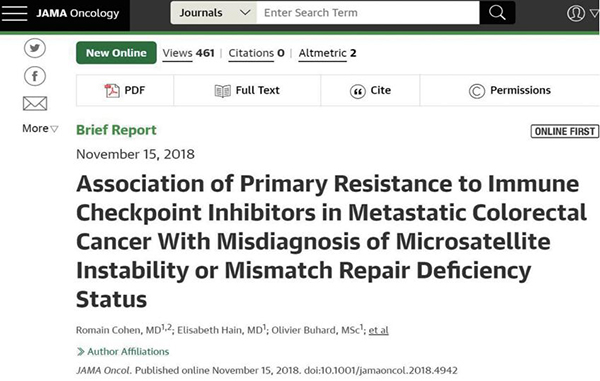Share the article on Facebook
The image size is (600, 381).
coord(35,76)
